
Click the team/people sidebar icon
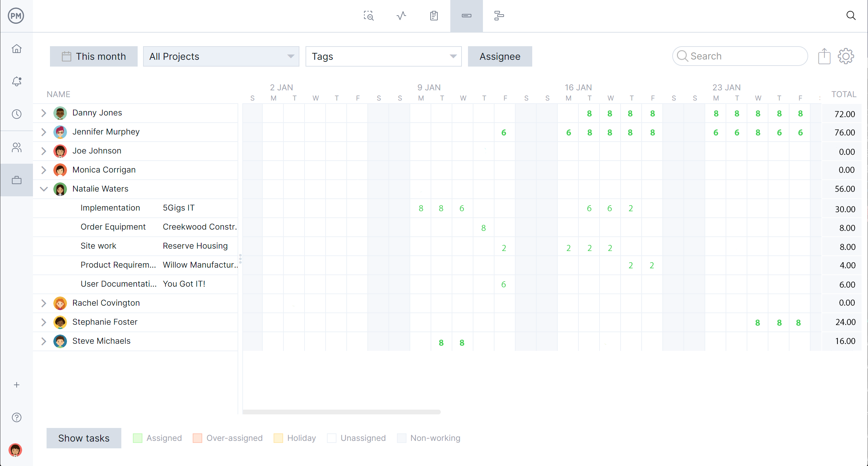click(16, 147)
